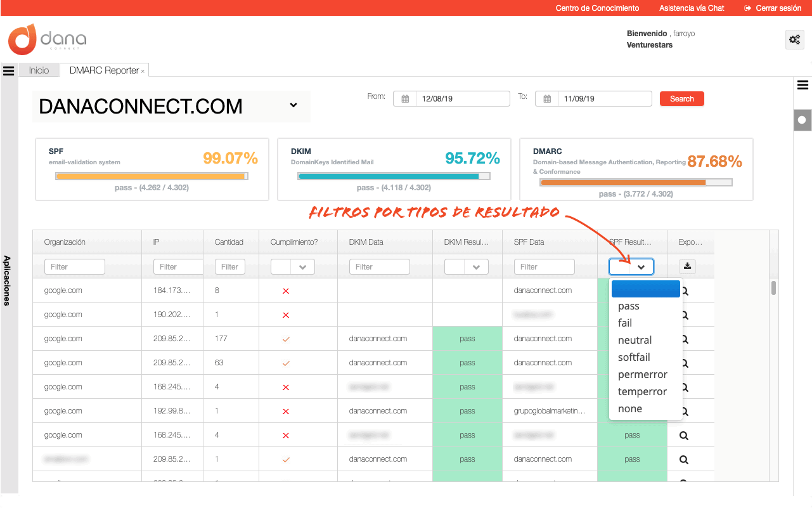Choose pass in SPF result list
The width and height of the screenshot is (812, 508).
click(x=645, y=306)
